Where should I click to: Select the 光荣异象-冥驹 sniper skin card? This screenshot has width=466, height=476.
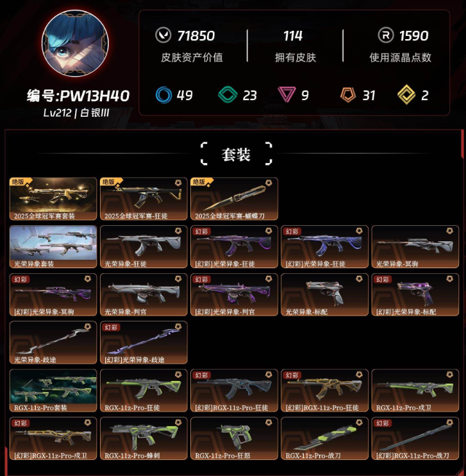click(415, 247)
